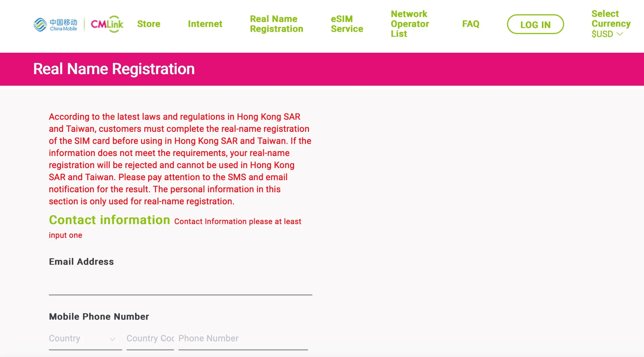Click the Real Name Registration banner heading
Screen dimensions: 644x357
(x=114, y=69)
